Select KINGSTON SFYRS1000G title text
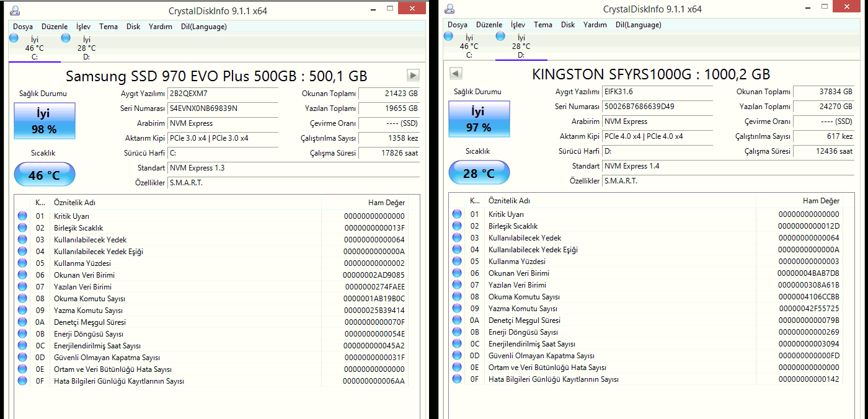 (x=651, y=74)
